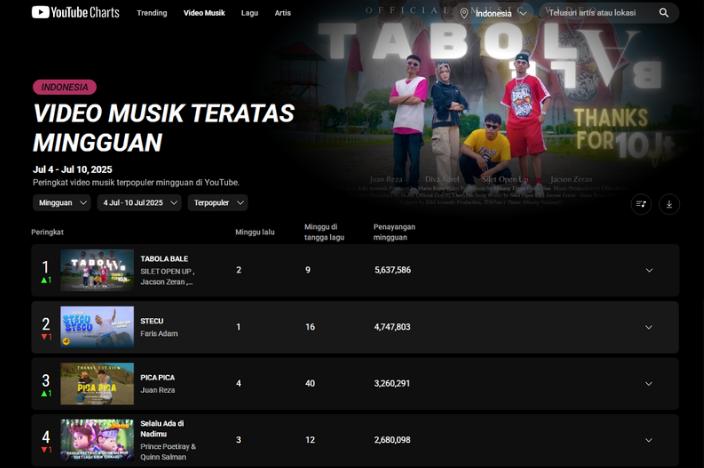Click the YouTube Charts logo
The image size is (704, 468).
(75, 12)
